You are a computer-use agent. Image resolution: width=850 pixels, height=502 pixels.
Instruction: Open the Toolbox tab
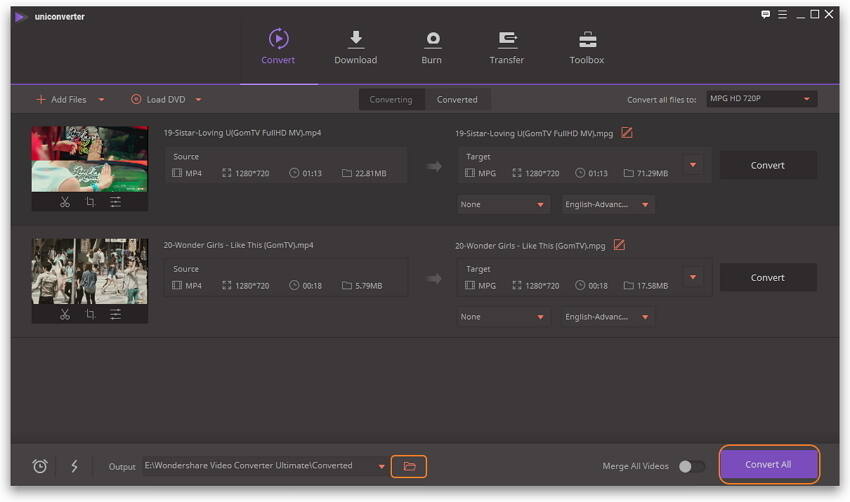tap(587, 47)
